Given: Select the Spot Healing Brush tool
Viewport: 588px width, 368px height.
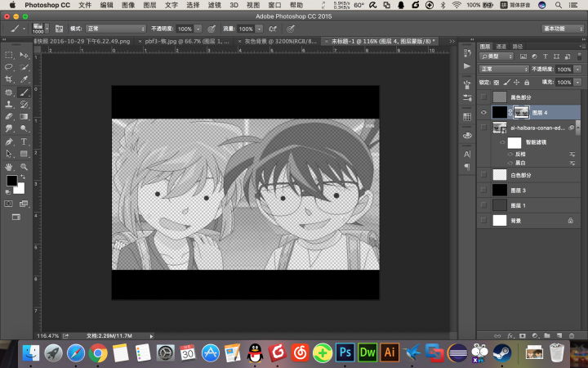Looking at the screenshot, I should point(9,92).
